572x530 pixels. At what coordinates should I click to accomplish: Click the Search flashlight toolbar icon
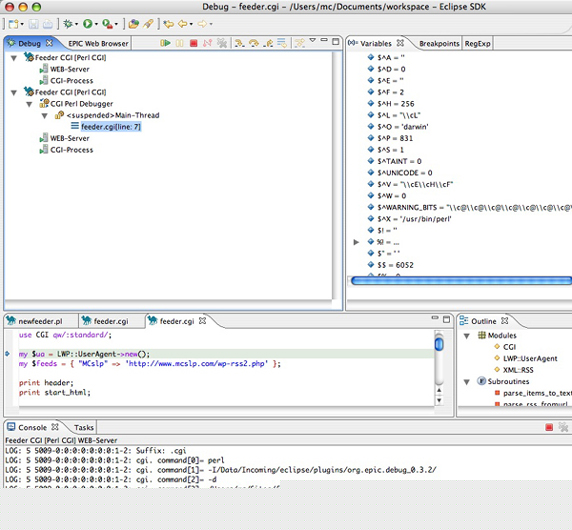(148, 24)
